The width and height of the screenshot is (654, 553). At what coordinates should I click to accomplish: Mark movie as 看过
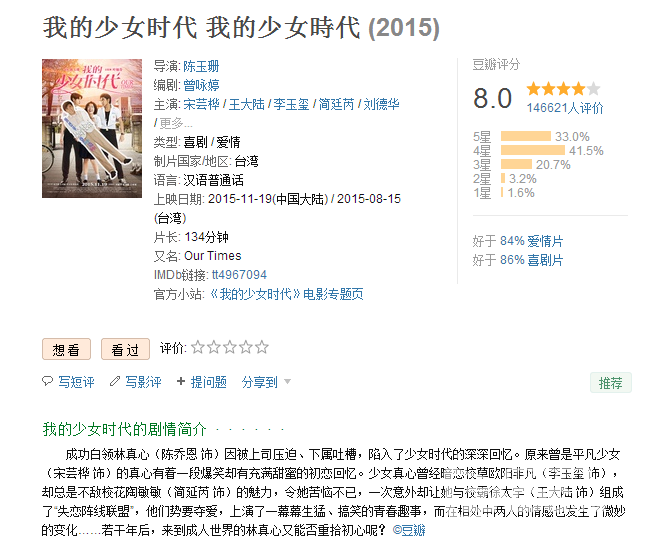tap(125, 349)
